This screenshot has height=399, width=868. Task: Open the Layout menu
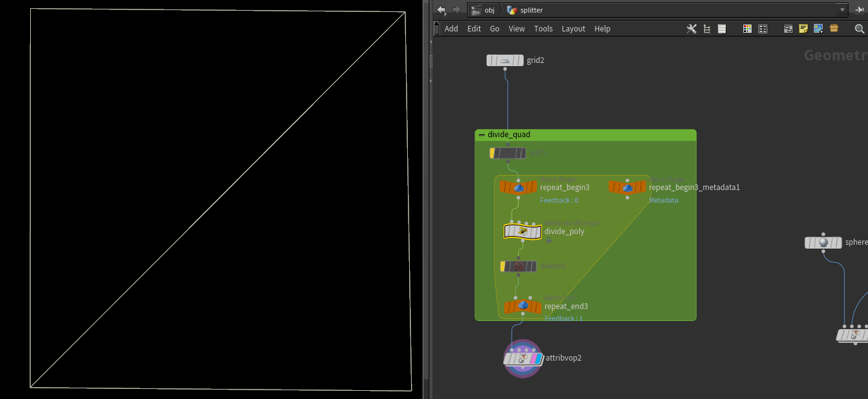[573, 29]
